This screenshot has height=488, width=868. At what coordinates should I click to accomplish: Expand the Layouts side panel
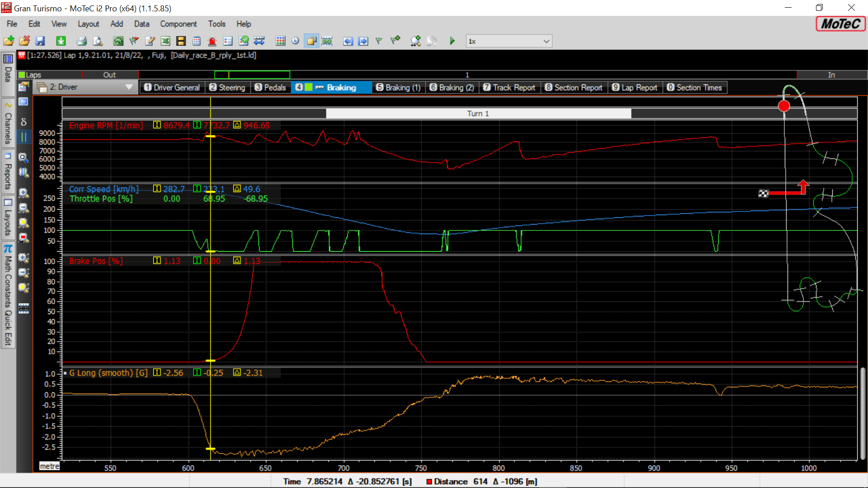[x=8, y=218]
